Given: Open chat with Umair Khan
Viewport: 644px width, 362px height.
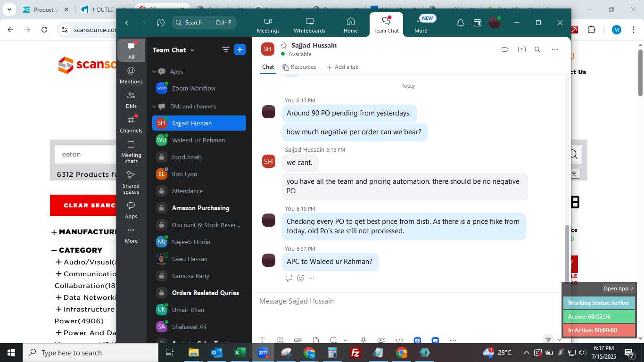Looking at the screenshot, I should coord(199,310).
